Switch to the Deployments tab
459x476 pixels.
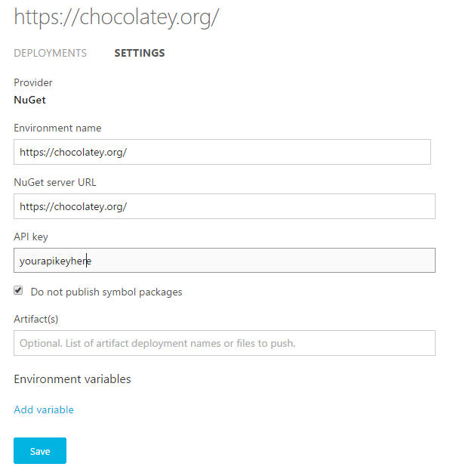51,53
